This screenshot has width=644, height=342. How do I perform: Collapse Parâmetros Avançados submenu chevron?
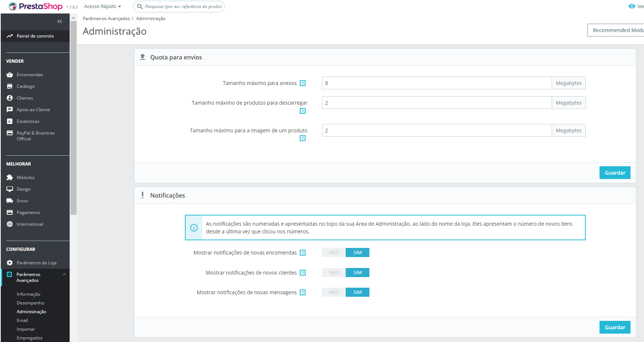[64, 275]
